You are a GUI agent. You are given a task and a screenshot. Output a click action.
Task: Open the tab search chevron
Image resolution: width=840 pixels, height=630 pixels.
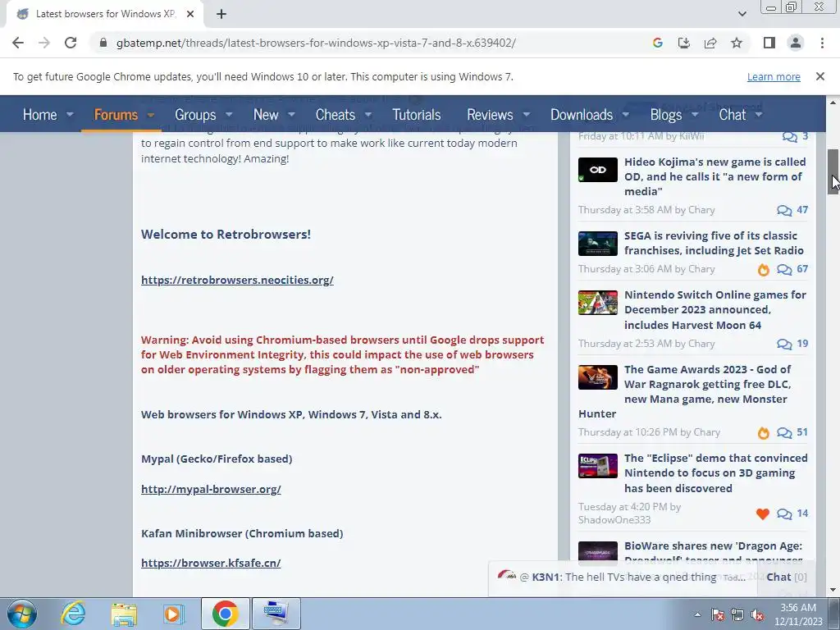tap(742, 14)
